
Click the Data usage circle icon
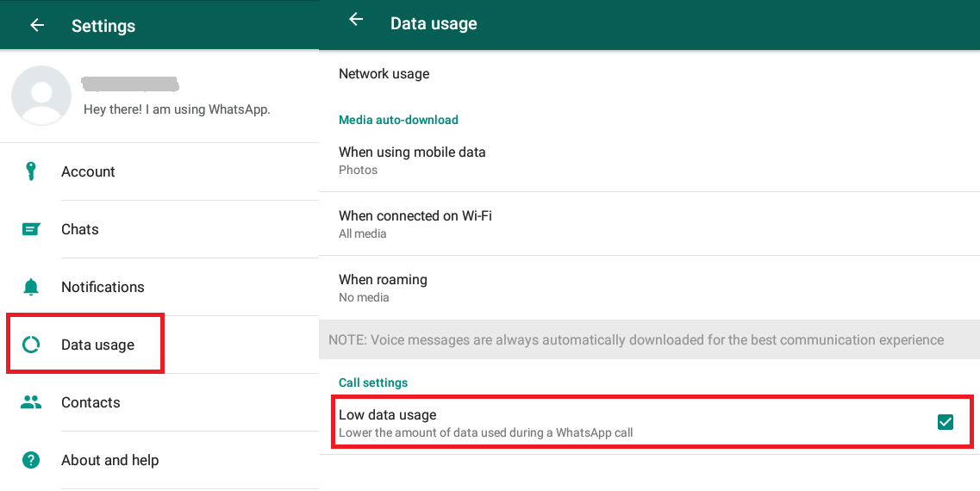click(31, 345)
